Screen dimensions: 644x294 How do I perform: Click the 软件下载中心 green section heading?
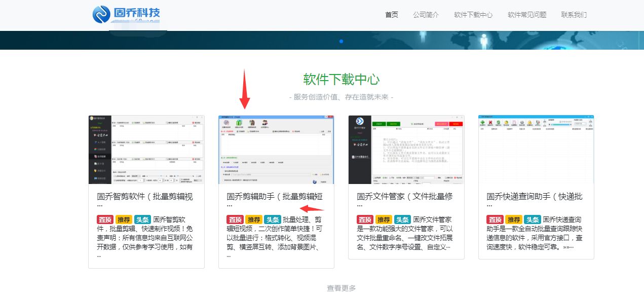[x=341, y=80]
